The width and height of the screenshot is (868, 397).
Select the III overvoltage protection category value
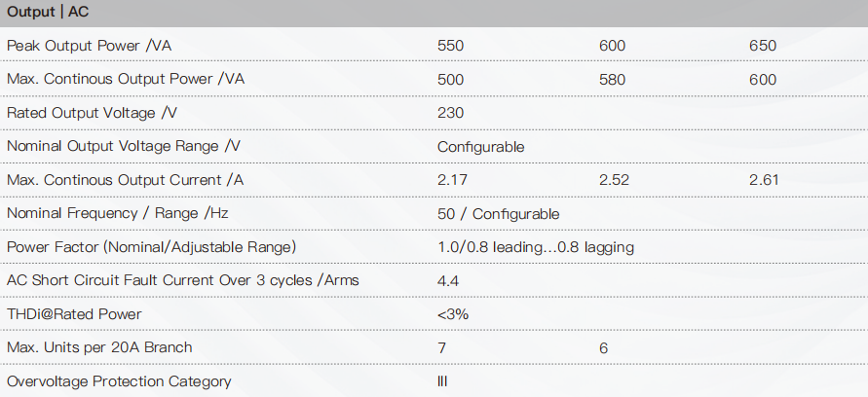point(442,381)
